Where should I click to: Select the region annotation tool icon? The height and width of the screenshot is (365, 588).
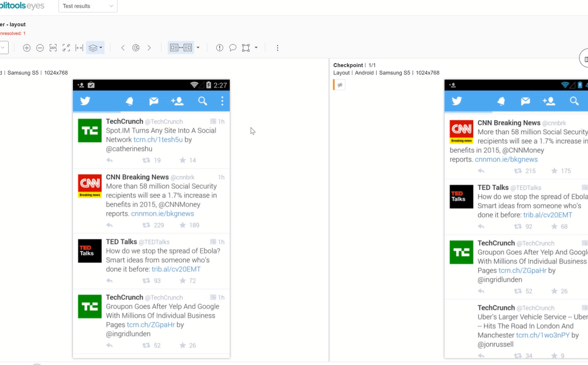coord(246,48)
